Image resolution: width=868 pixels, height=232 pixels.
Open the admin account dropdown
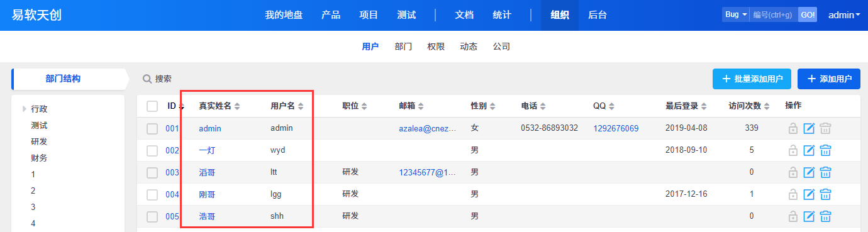pyautogui.click(x=844, y=15)
